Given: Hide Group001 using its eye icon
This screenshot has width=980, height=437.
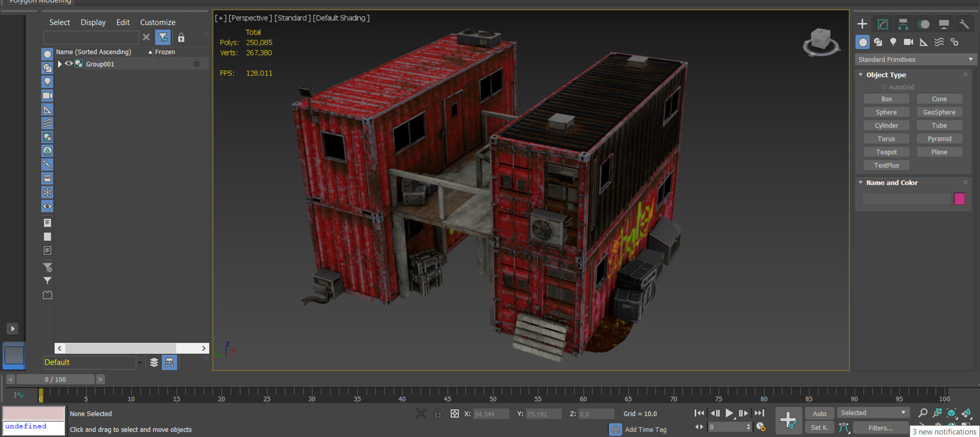Looking at the screenshot, I should [69, 64].
